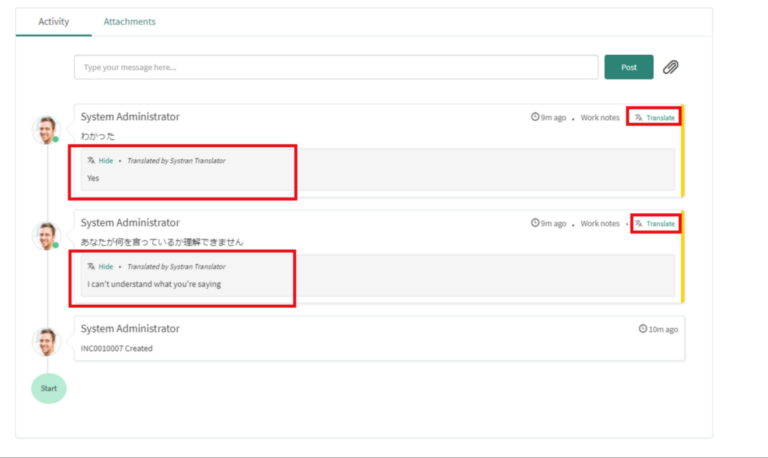Click clock icon in the あなたが何を note header
768x458 pixels.
tap(535, 223)
